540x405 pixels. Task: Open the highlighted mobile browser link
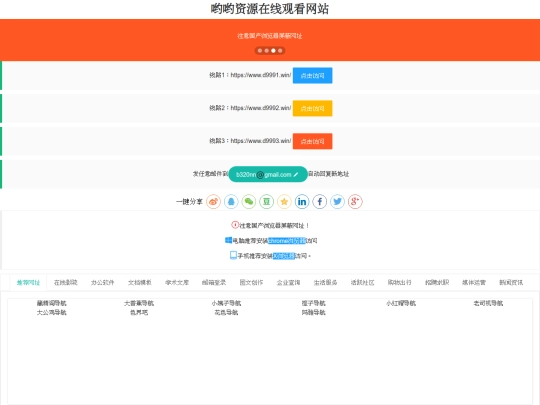(284, 256)
